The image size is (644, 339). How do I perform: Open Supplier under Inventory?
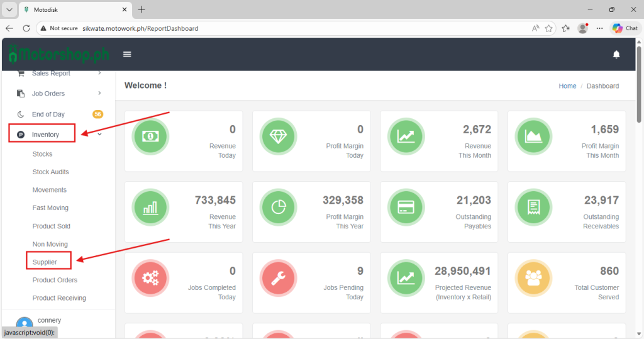point(45,262)
